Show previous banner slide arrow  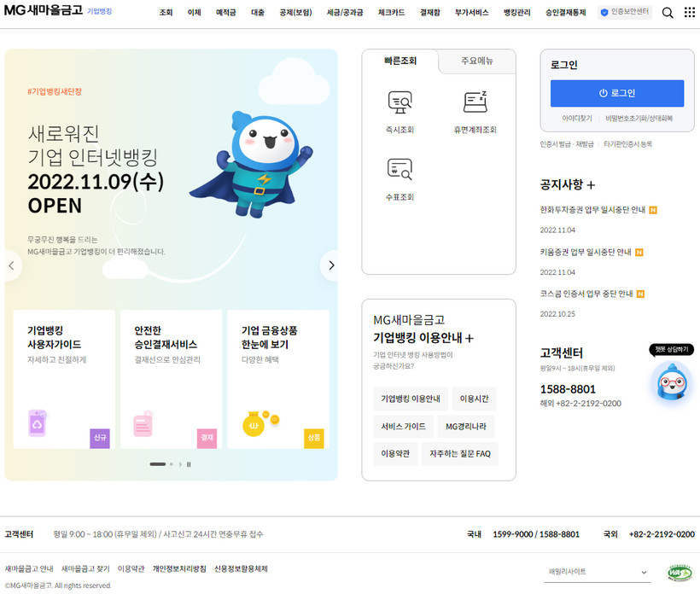pos(11,265)
